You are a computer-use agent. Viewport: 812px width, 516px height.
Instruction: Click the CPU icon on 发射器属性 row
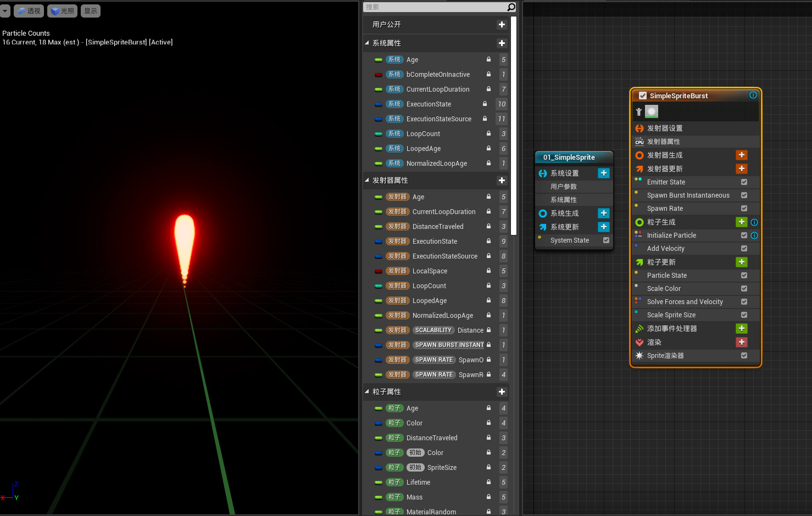[639, 141]
